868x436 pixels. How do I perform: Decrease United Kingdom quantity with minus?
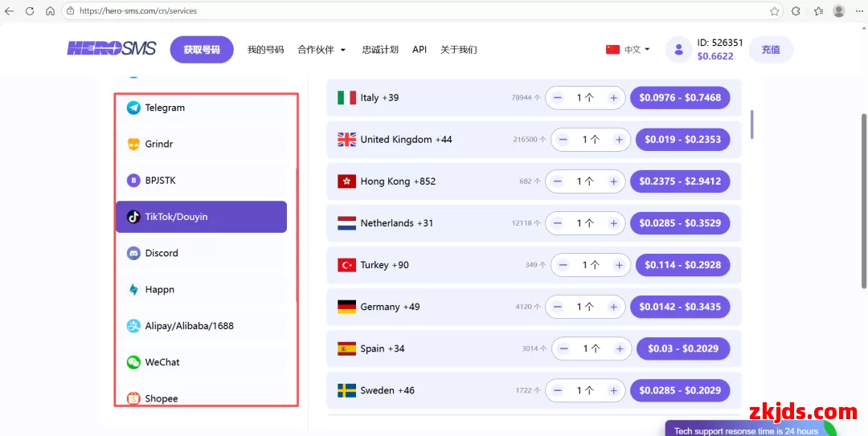pyautogui.click(x=563, y=140)
